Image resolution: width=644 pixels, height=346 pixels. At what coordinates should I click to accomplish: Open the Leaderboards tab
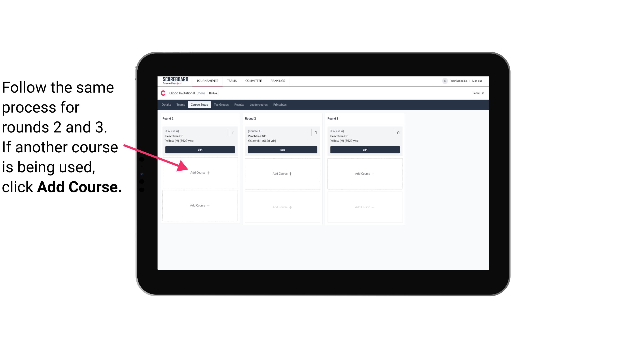(258, 105)
